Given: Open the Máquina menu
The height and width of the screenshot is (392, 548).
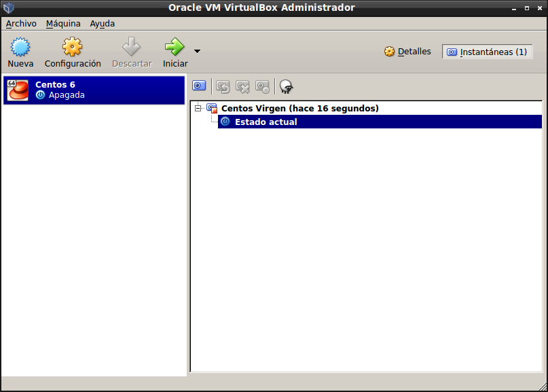Looking at the screenshot, I should pos(63,23).
